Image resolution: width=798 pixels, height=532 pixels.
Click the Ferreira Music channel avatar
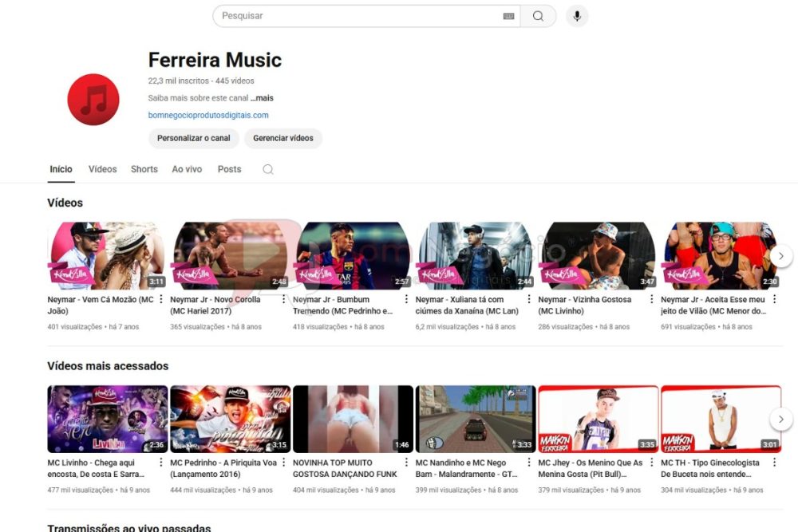[93, 99]
